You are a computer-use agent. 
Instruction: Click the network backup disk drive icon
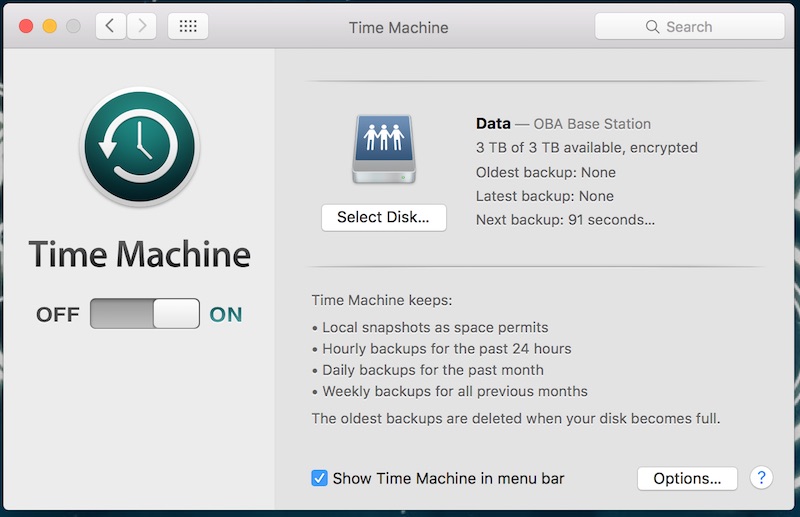tap(383, 148)
